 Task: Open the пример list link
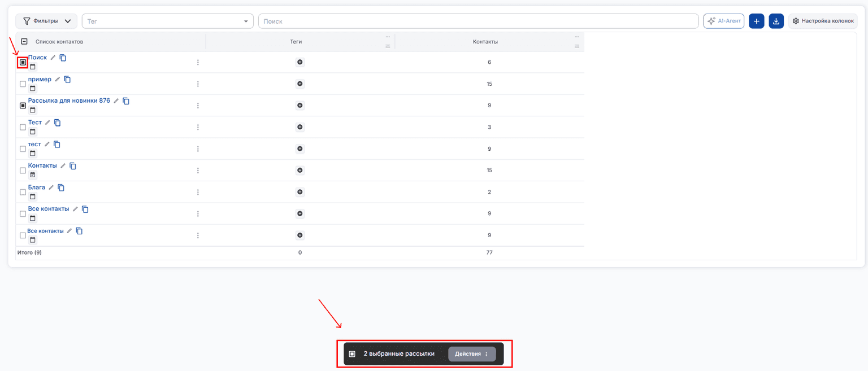click(x=40, y=80)
